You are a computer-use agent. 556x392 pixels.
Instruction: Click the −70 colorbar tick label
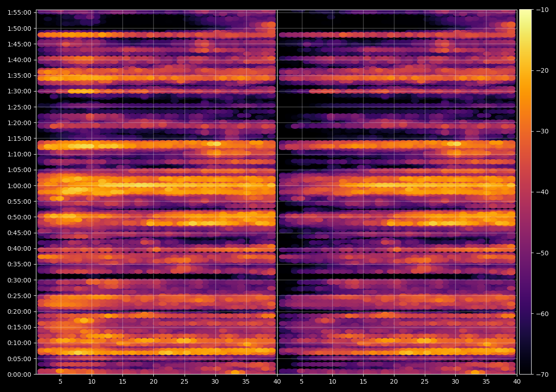pos(542,375)
